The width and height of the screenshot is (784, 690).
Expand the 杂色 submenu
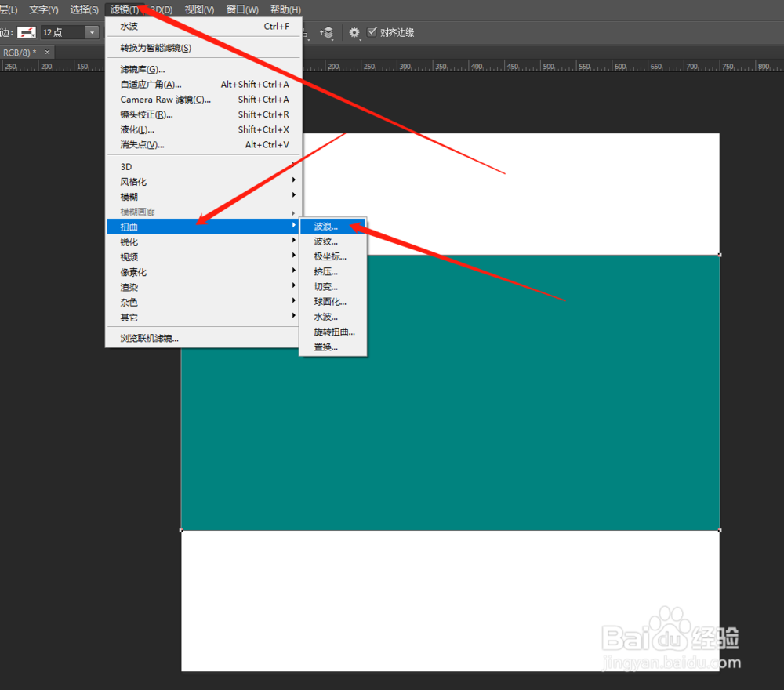pyautogui.click(x=202, y=302)
